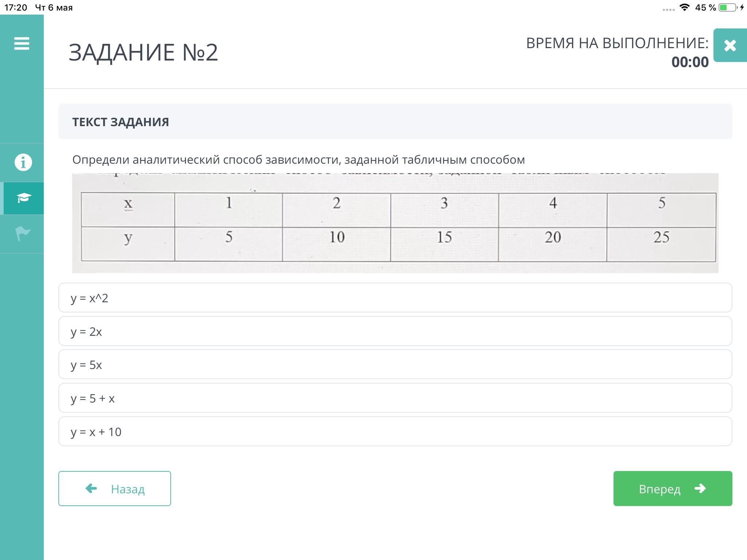Click the table image of x and y values

[x=395, y=223]
